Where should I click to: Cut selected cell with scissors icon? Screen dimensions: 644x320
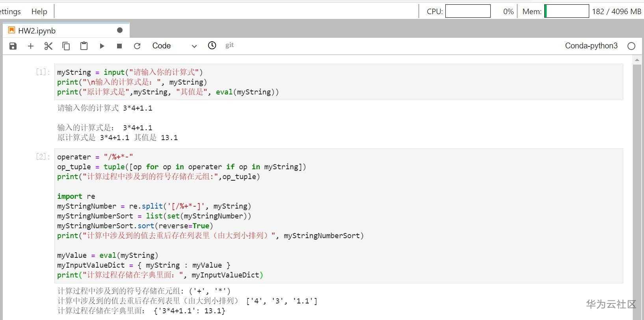pos(48,46)
